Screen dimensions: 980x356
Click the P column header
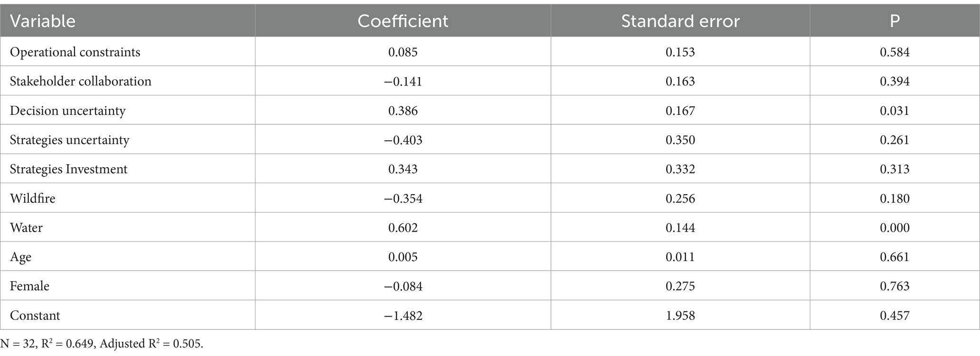click(895, 21)
